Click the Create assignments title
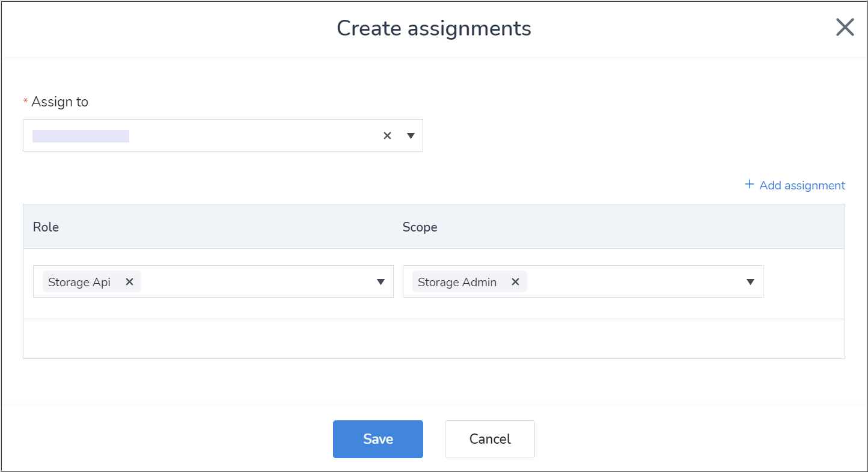 434,28
